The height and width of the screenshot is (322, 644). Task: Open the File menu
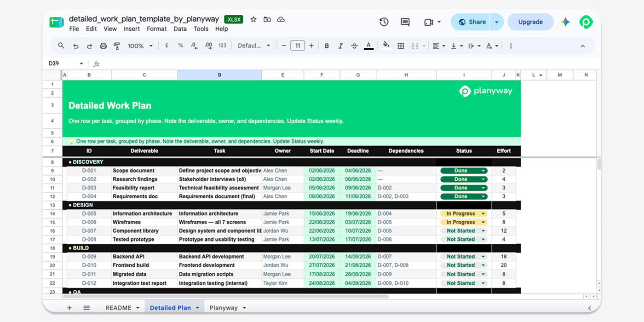pos(74,29)
